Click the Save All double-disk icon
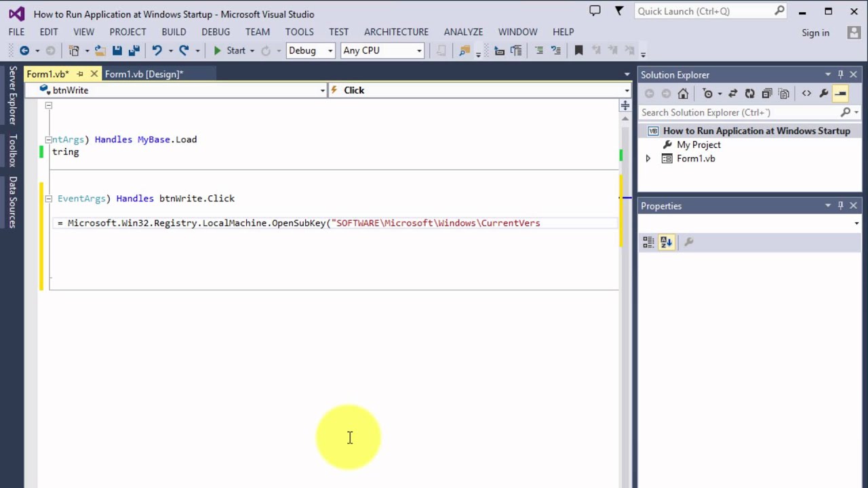 tap(134, 50)
